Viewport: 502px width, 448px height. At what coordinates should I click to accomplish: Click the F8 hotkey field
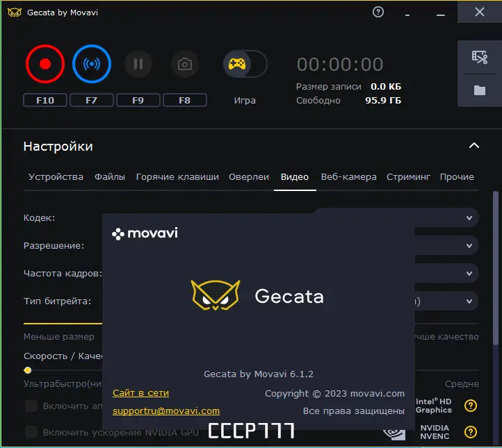[x=185, y=101]
